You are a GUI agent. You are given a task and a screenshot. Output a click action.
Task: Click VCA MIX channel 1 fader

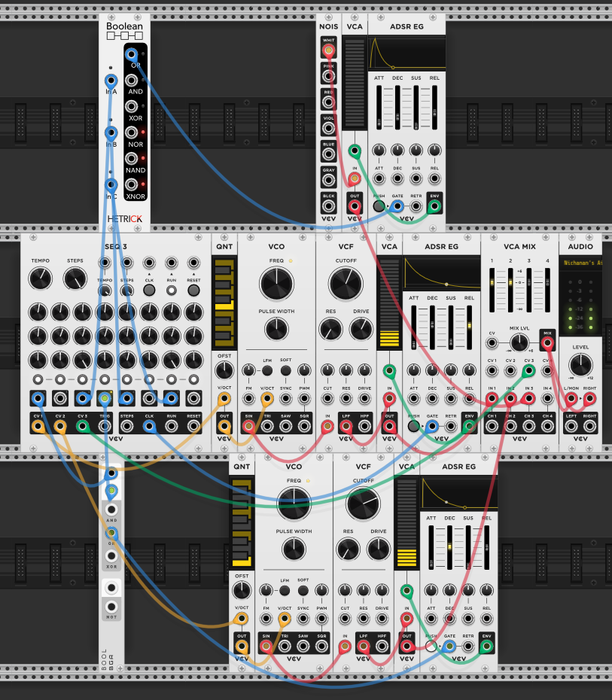click(492, 291)
